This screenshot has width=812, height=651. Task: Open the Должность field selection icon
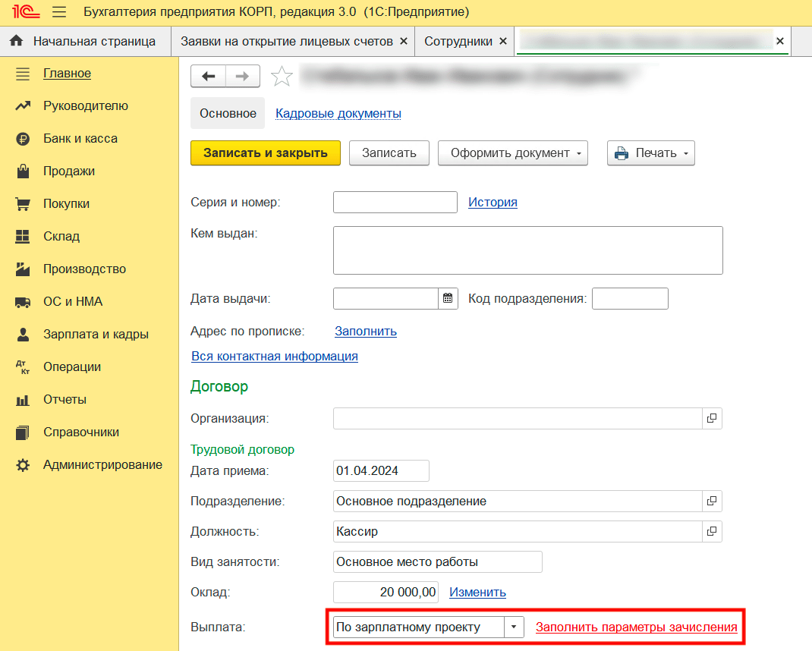coord(712,531)
